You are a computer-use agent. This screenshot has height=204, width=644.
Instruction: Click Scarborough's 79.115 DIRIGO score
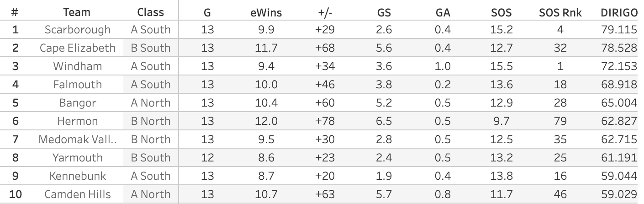point(619,30)
